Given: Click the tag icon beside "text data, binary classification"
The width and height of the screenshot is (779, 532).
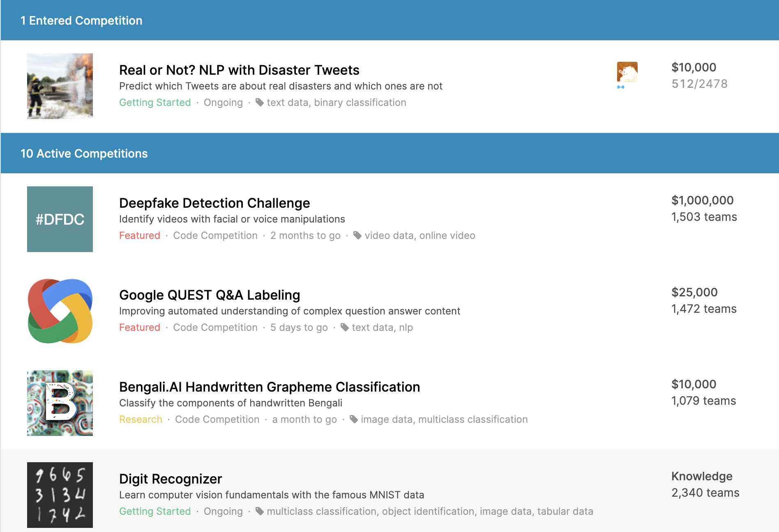Looking at the screenshot, I should [260, 103].
